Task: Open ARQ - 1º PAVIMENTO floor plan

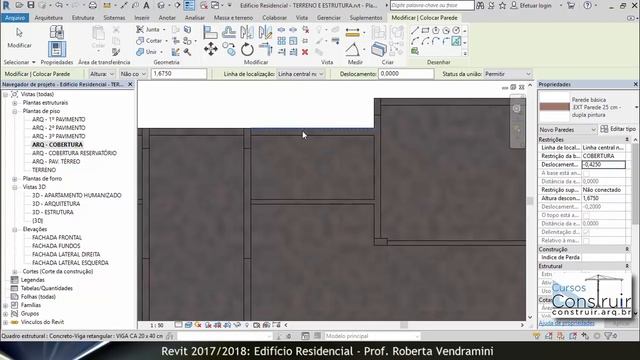Action: point(59,120)
